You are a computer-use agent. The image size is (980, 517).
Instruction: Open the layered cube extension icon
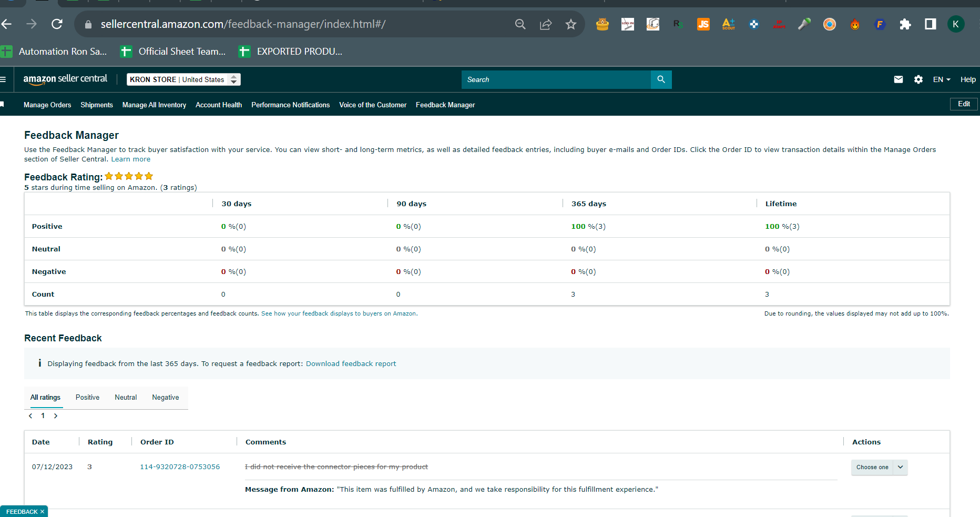click(653, 24)
